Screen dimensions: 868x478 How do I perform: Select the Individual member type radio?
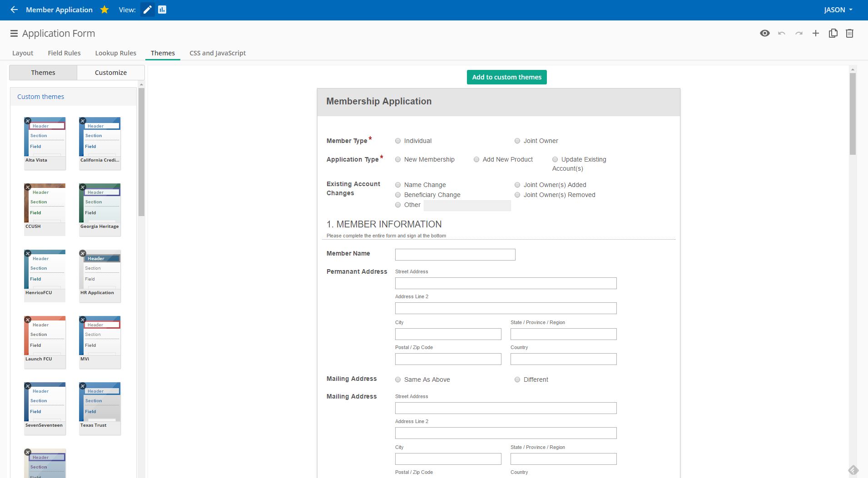pyautogui.click(x=398, y=141)
